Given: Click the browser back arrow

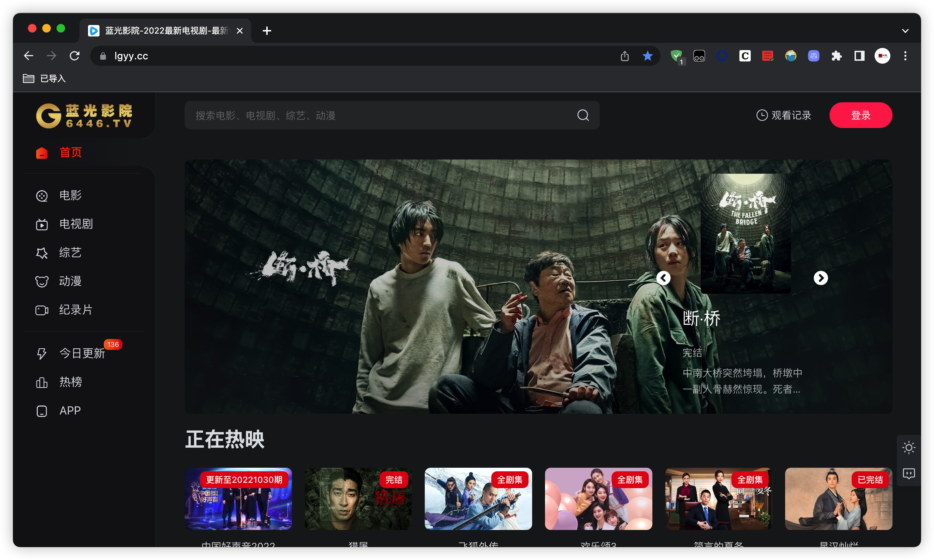Looking at the screenshot, I should click(x=29, y=56).
